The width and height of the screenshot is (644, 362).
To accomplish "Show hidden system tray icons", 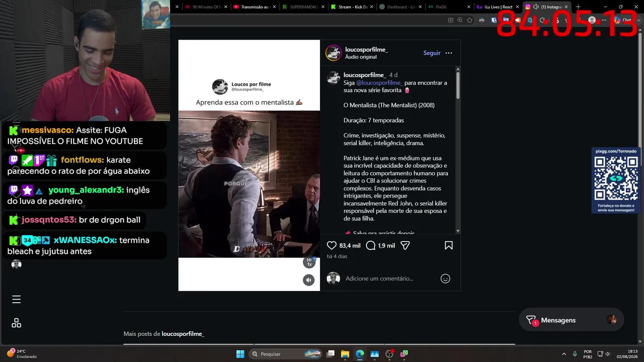I will pos(564,354).
